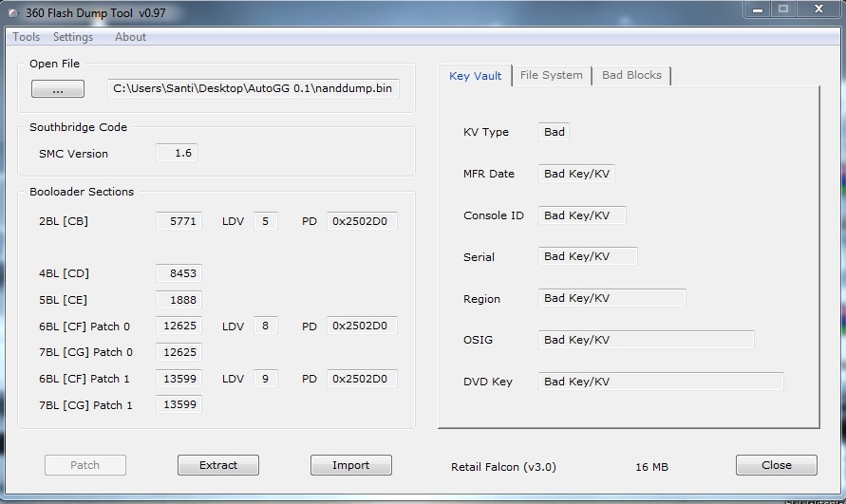Click the 360 Flash Dump Tool title icon

(13, 13)
